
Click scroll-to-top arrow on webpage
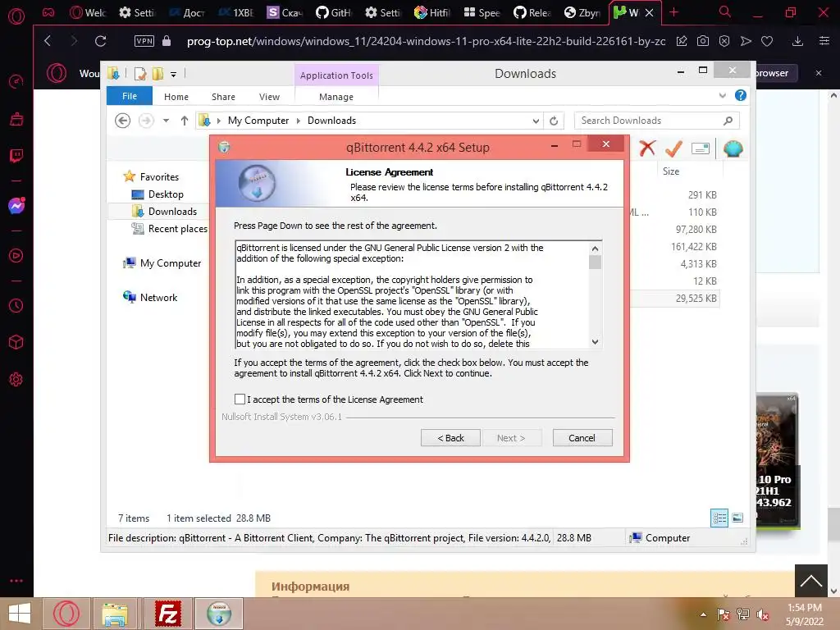click(x=810, y=580)
